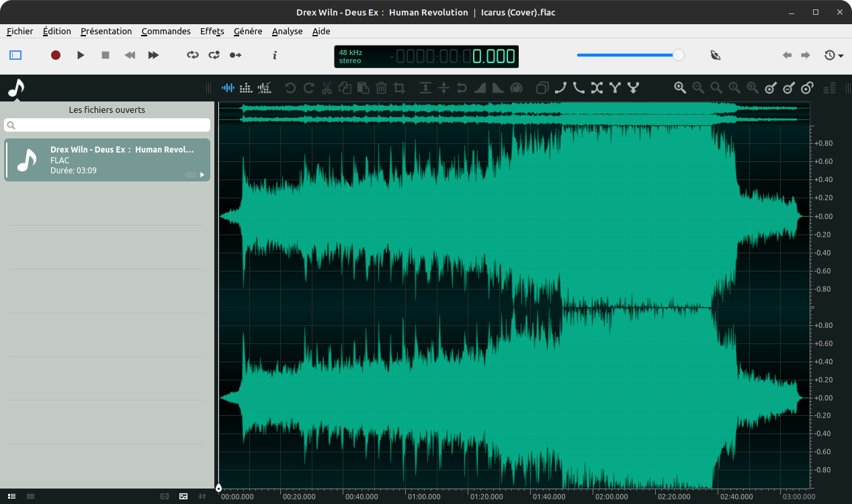Click the music note icon above sidebar
The height and width of the screenshot is (504, 852).
click(x=15, y=88)
